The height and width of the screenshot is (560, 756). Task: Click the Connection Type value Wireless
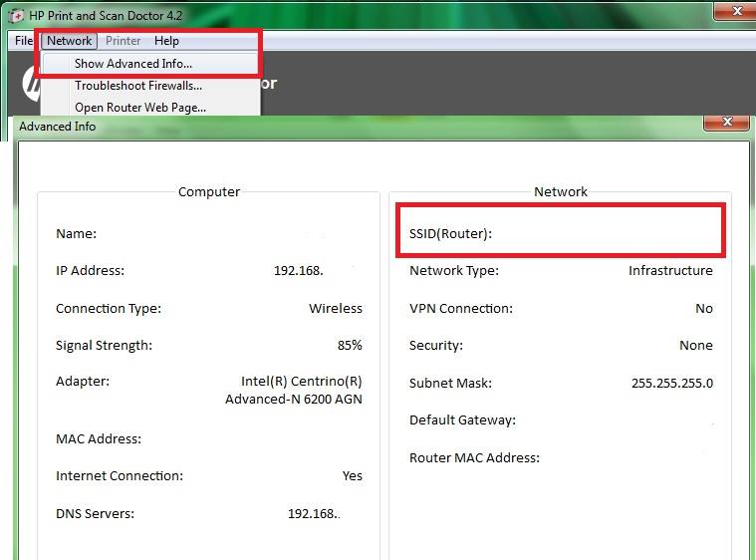click(336, 309)
